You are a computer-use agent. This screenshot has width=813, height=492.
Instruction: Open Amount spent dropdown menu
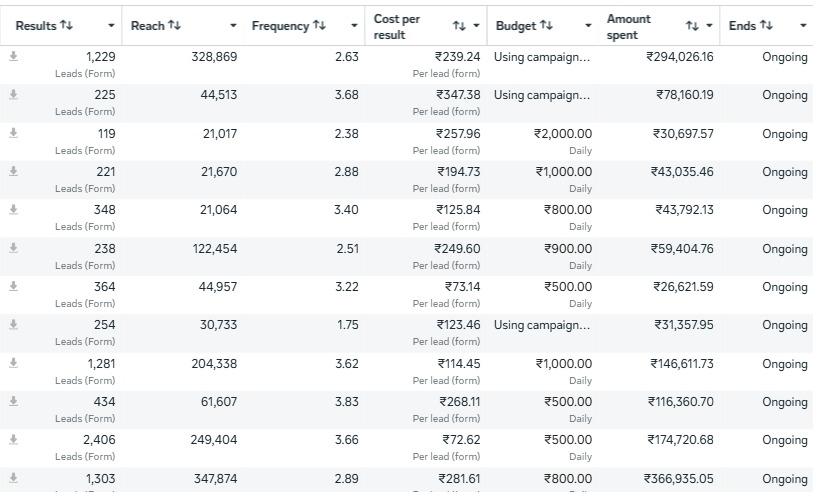pyautogui.click(x=709, y=25)
